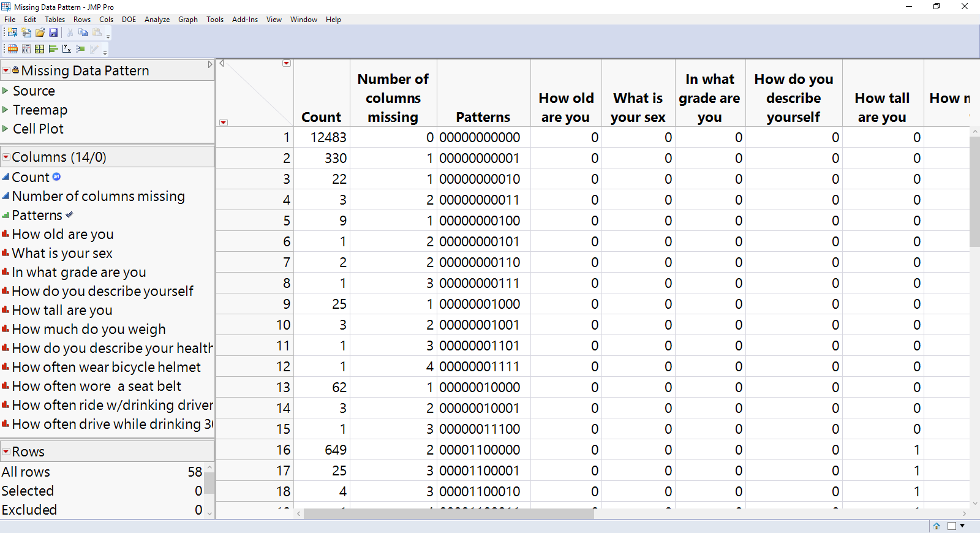Open the Partition tree toolbar icon

(80, 49)
